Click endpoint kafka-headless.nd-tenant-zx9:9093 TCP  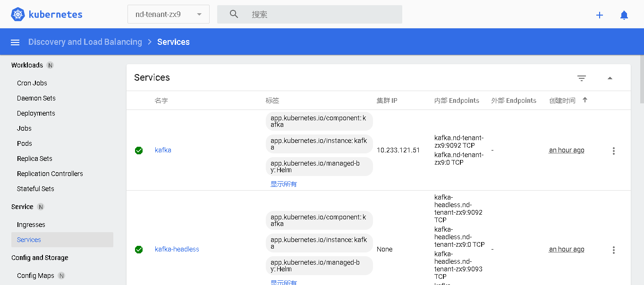click(458, 265)
